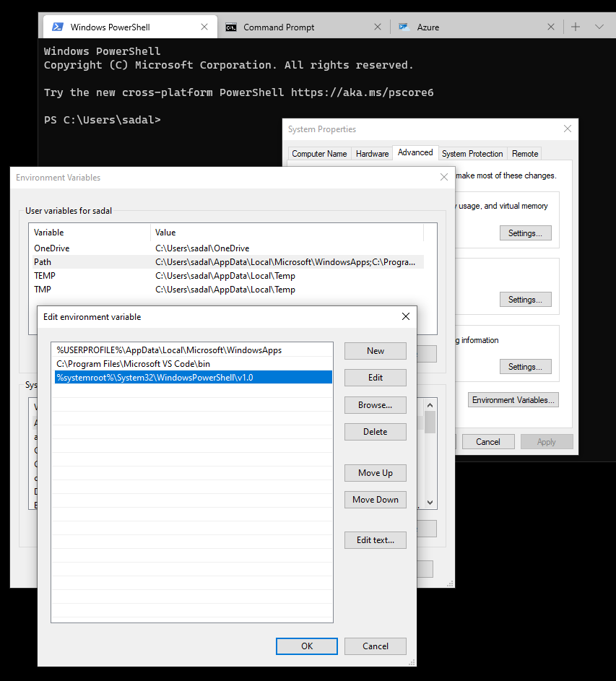Open the Azure Cloud Shell tab icon
The width and height of the screenshot is (616, 681).
(x=404, y=26)
